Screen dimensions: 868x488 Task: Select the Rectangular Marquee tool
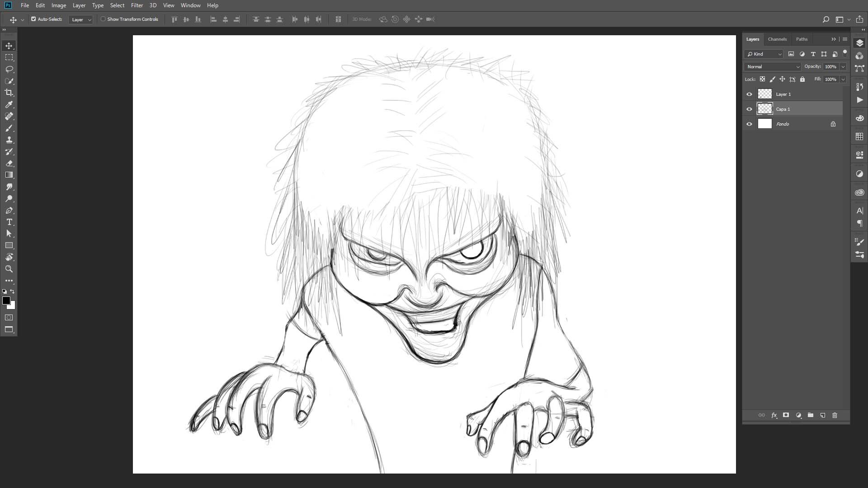(9, 57)
